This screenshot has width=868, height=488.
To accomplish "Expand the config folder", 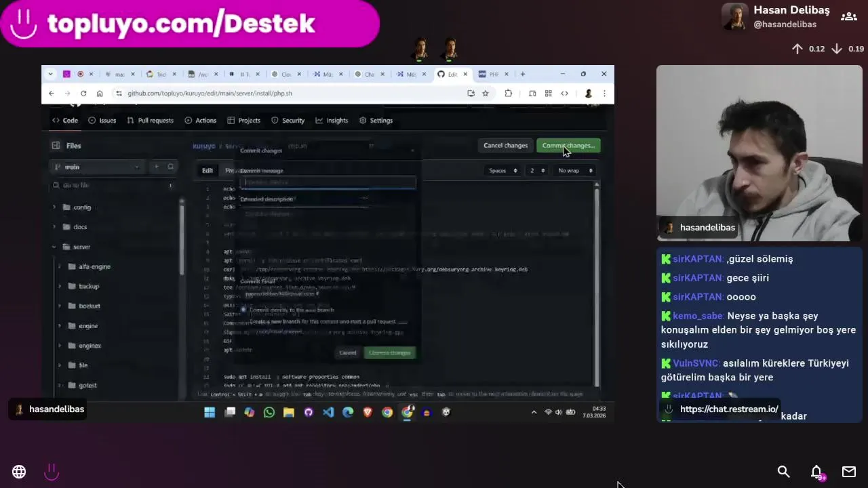I will (54, 207).
